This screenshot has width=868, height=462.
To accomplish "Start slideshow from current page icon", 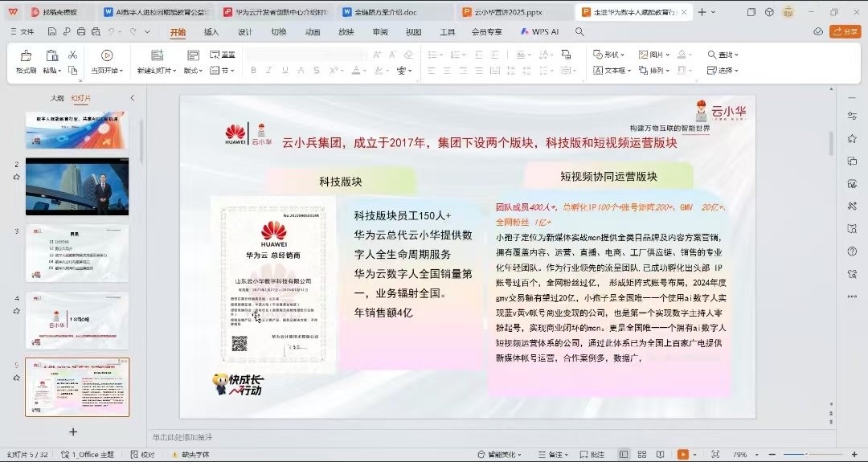I will (107, 55).
